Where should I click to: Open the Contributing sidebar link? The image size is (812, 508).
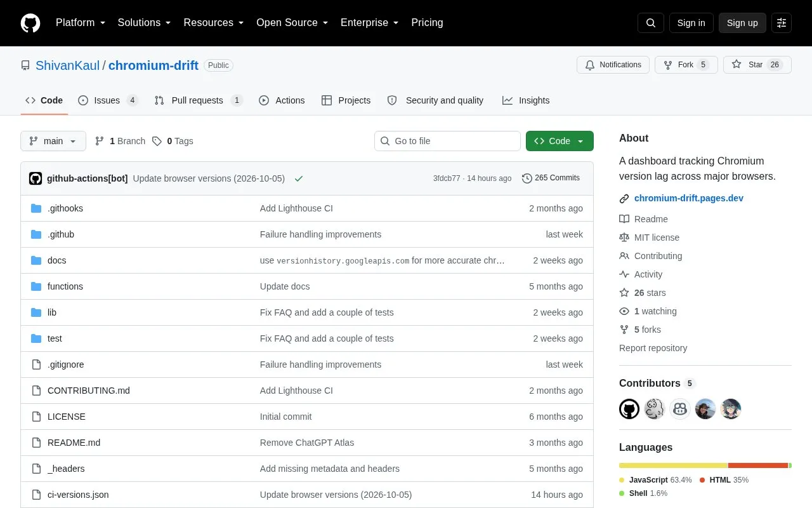[x=651, y=256]
